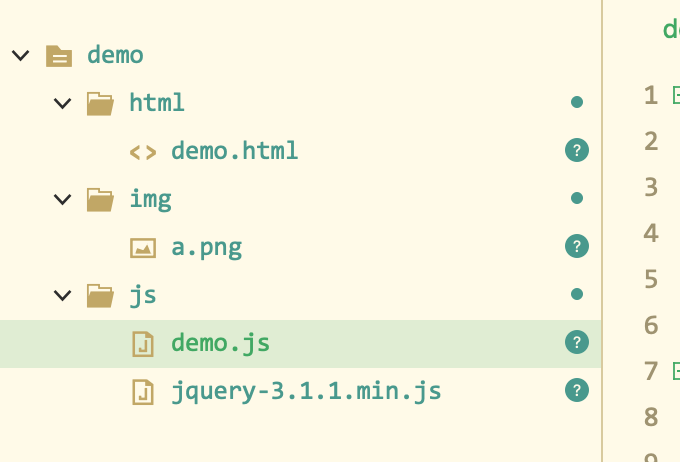Screen dimensions: 680x462
Task: Select the html folder label
Action: click(157, 103)
